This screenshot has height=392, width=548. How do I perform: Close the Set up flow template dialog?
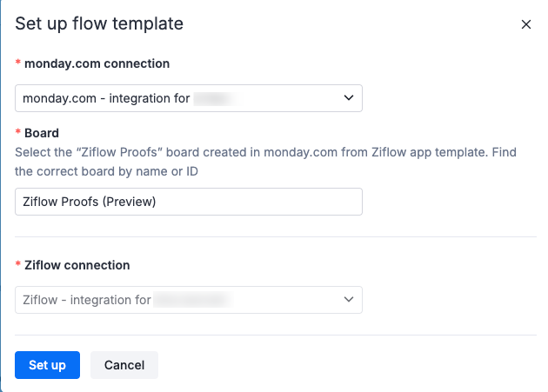point(525,24)
